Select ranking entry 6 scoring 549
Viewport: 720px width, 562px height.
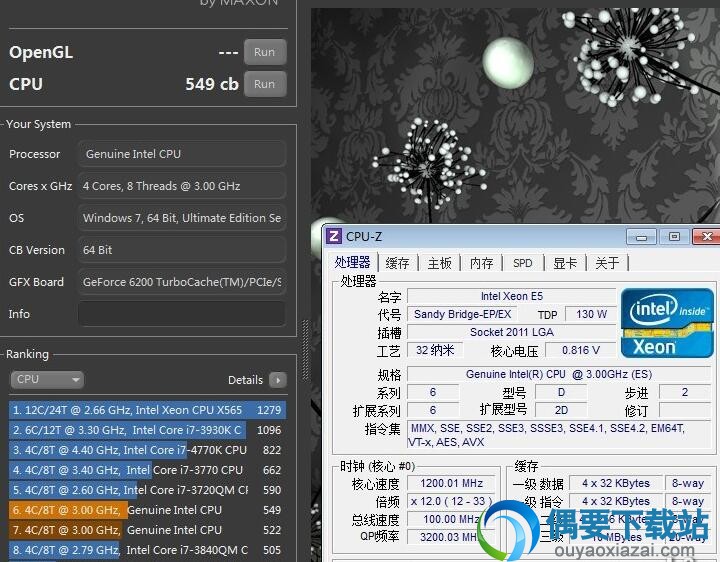(x=147, y=510)
